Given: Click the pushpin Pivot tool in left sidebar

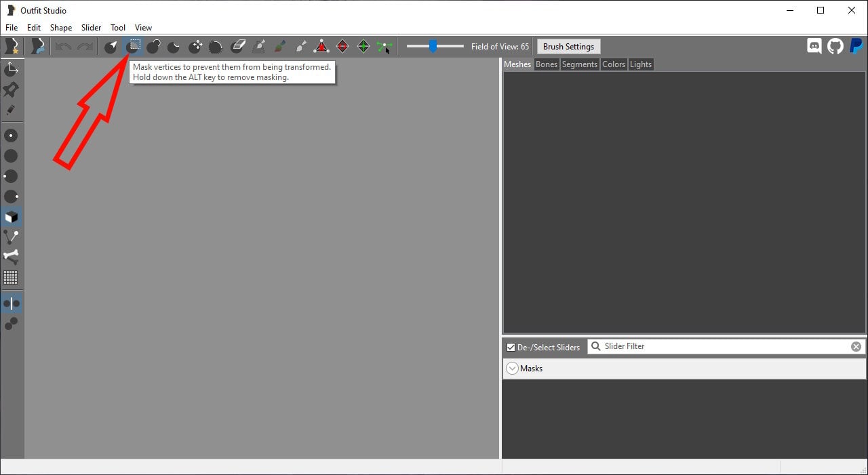Looking at the screenshot, I should 12,89.
